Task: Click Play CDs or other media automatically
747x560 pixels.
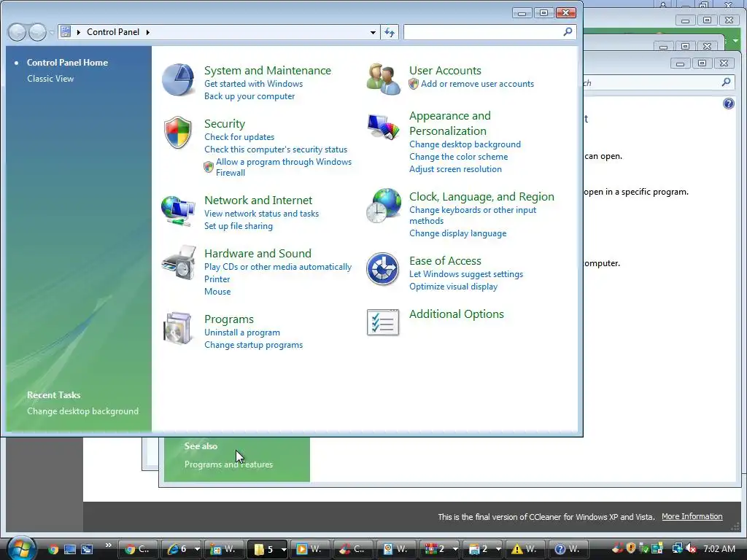Action: point(278,267)
